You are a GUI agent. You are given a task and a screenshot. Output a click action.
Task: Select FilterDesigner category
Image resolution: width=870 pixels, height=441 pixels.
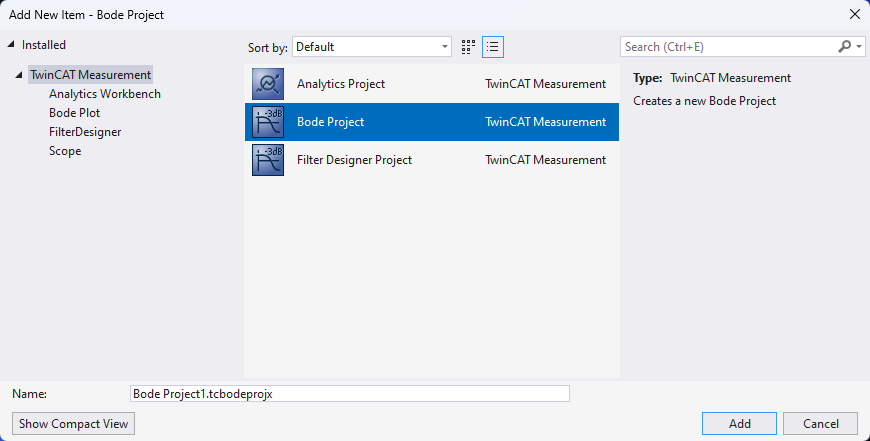[x=85, y=131]
